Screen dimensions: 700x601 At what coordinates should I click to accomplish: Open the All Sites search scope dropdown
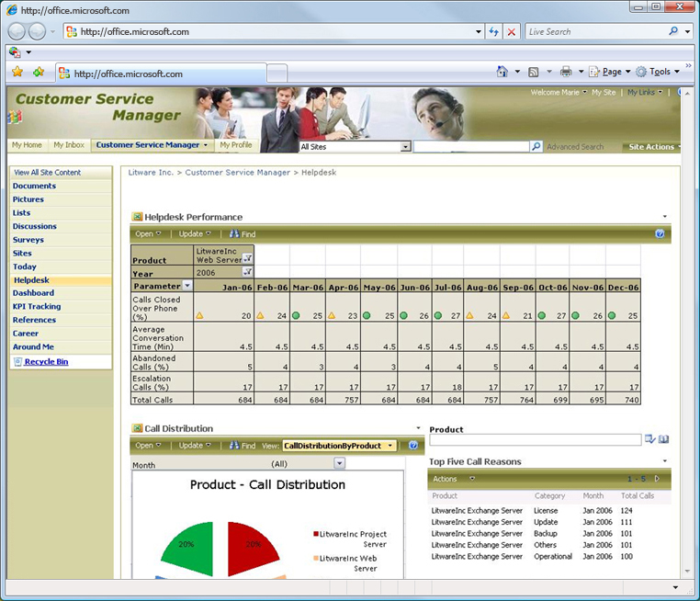click(x=406, y=147)
